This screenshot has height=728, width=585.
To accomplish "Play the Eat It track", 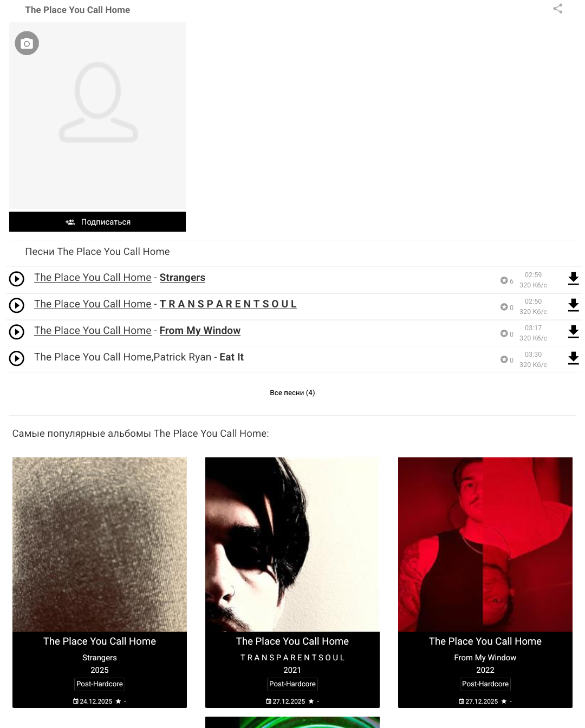I will [17, 358].
